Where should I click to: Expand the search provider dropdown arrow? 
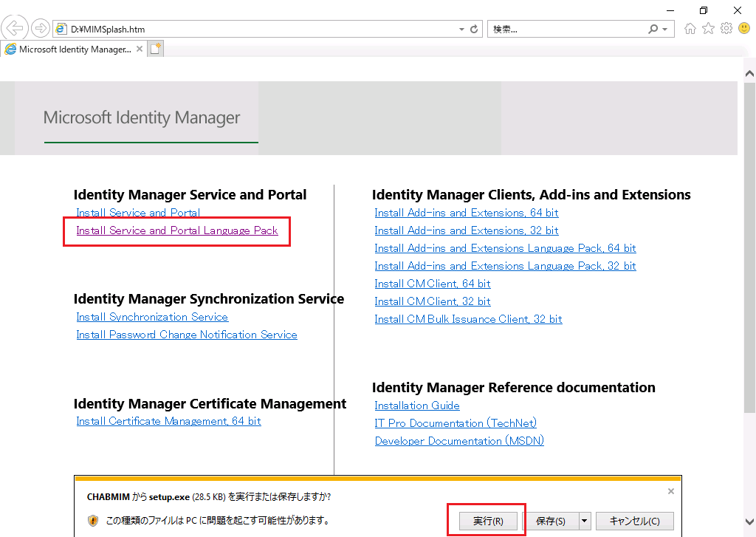[x=665, y=29]
